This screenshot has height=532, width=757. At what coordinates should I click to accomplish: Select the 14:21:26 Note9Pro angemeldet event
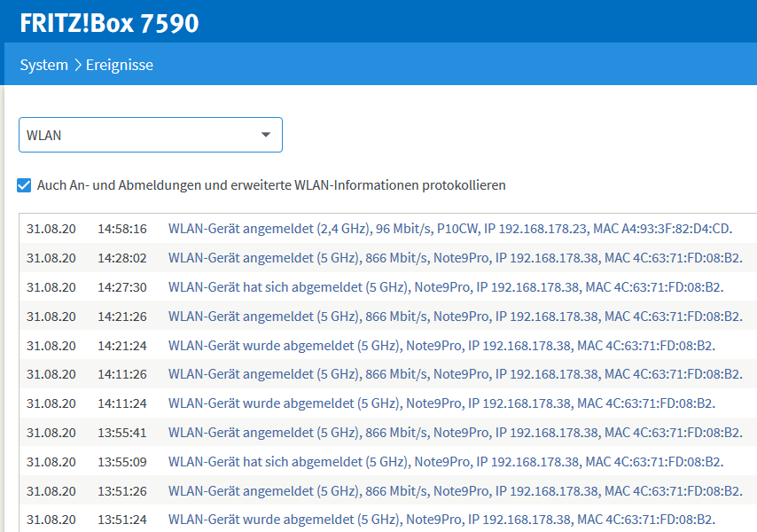click(456, 317)
